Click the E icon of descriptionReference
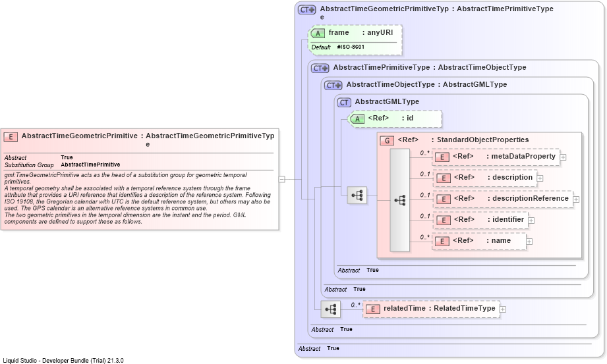This screenshot has height=364, width=607. (444, 199)
